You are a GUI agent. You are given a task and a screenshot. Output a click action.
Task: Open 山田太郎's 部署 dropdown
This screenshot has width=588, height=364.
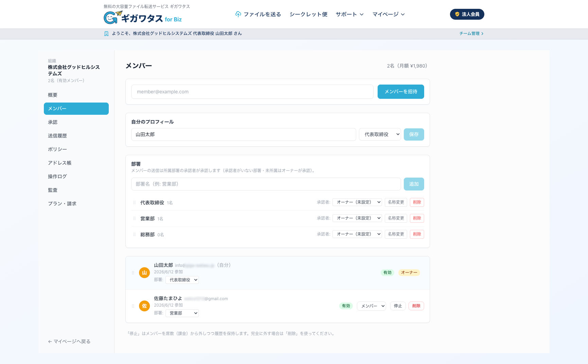click(x=182, y=280)
